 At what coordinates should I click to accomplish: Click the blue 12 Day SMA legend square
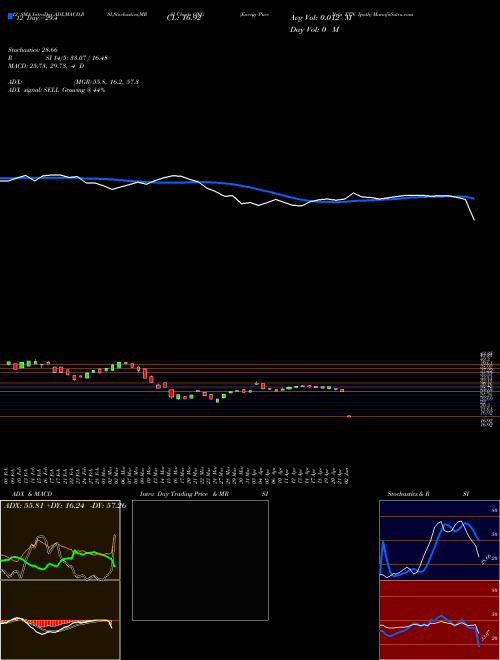click(x=11, y=17)
